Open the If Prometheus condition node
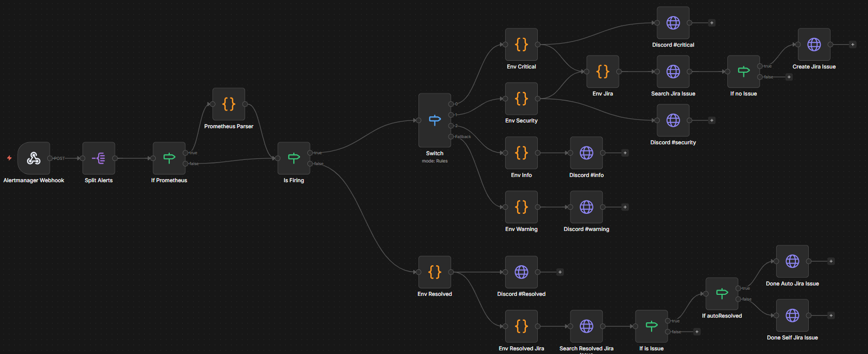Viewport: 868px width, 354px height. tap(169, 158)
